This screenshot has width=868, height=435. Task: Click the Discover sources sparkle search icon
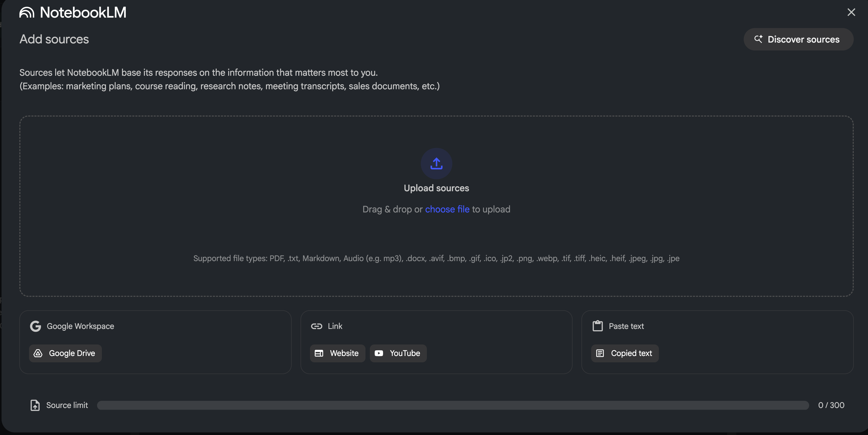click(x=758, y=39)
